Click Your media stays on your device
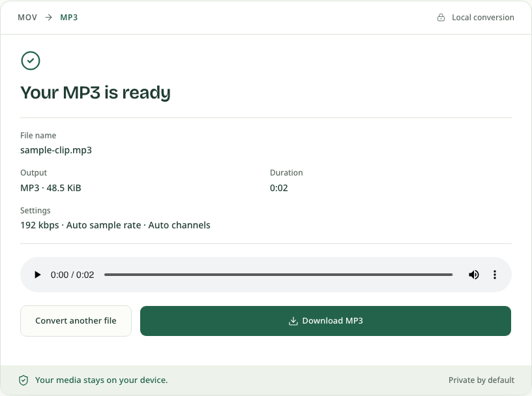Image resolution: width=532 pixels, height=396 pixels. pyautogui.click(x=102, y=380)
